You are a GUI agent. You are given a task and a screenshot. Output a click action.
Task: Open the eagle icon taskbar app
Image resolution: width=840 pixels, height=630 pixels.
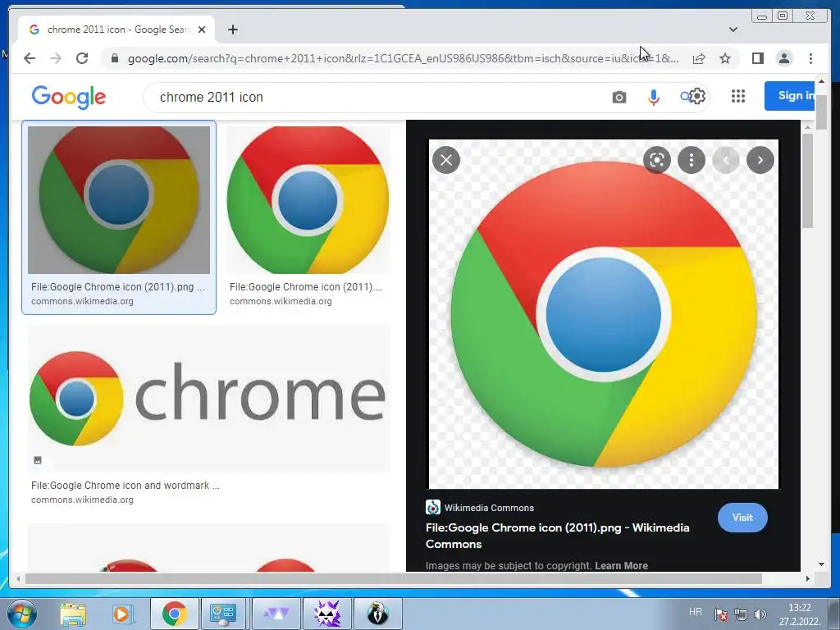click(377, 614)
